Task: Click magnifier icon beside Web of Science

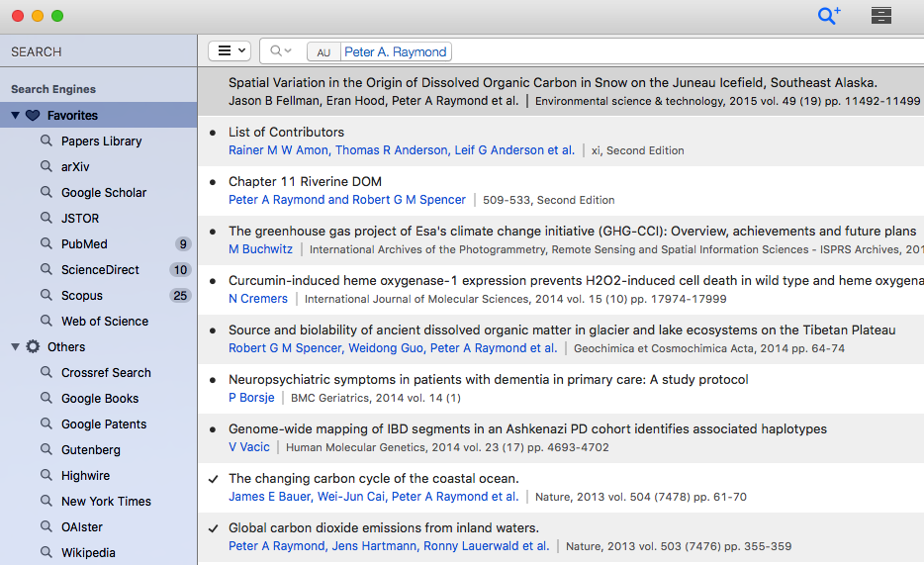Action: pyautogui.click(x=46, y=321)
